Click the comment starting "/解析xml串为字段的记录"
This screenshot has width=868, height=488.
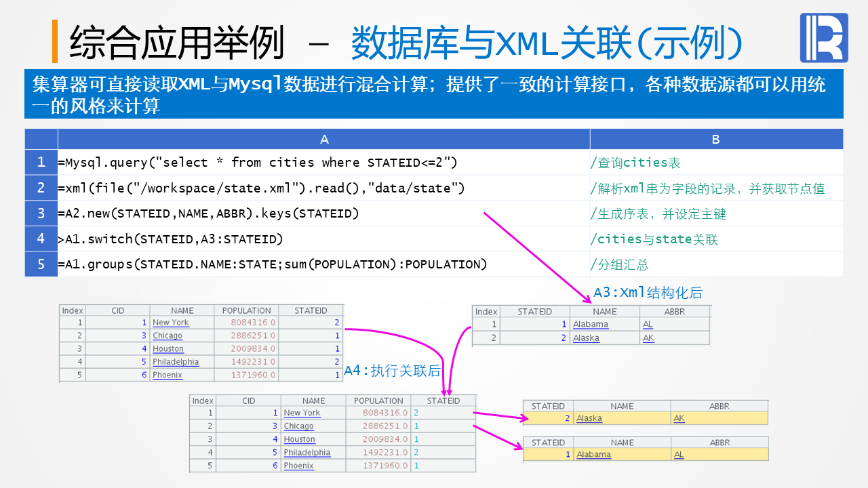[x=707, y=188]
